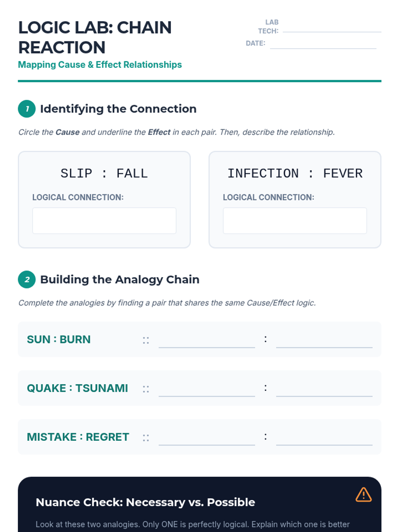Viewport: 399px width, 532px height.
Task: Click the word SLIP in the pair
Action: [x=76, y=174]
